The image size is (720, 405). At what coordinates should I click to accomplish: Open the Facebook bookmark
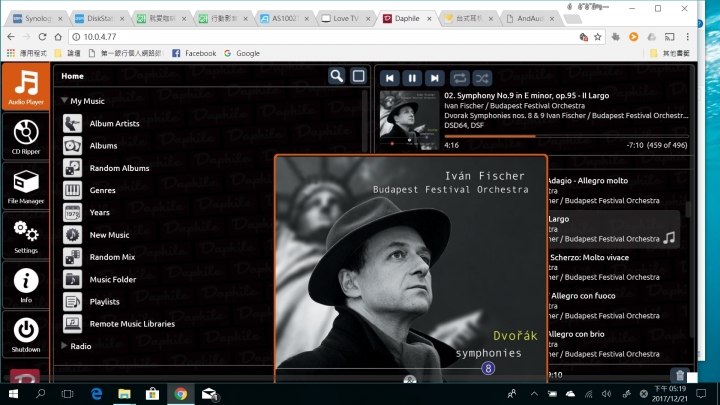pos(194,53)
